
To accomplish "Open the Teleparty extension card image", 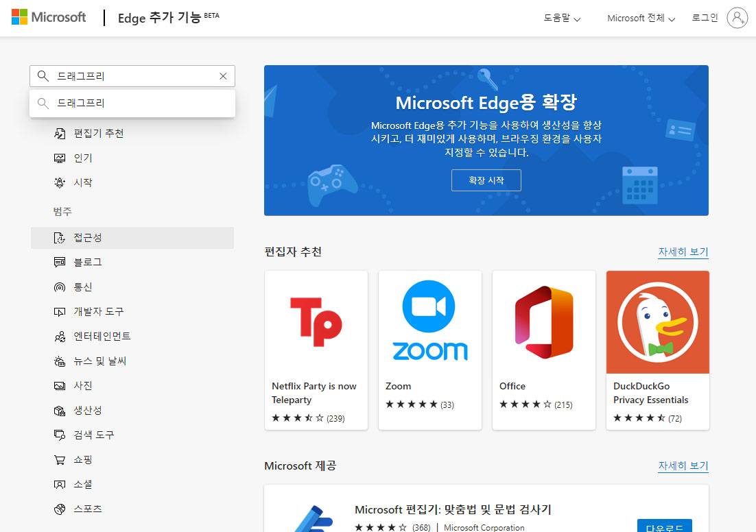I will [x=316, y=322].
